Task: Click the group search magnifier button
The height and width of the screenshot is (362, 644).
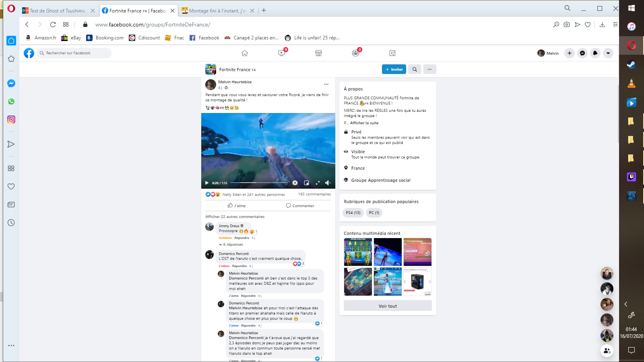Action: [415, 69]
